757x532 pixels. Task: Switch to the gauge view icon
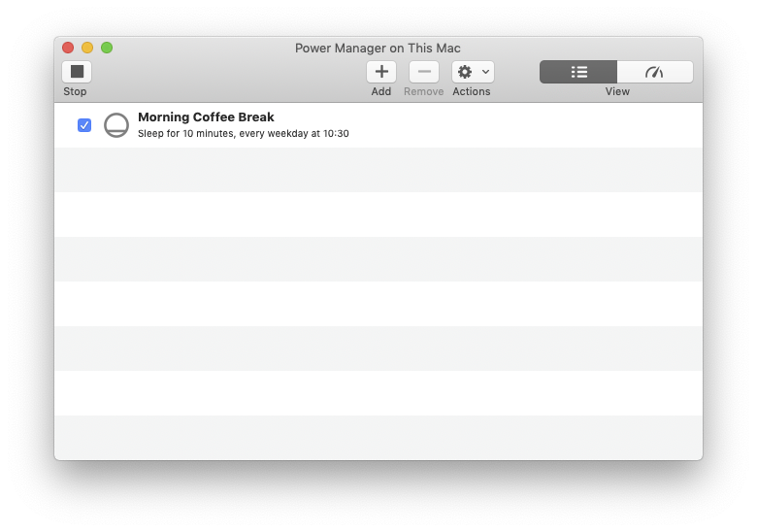click(654, 72)
